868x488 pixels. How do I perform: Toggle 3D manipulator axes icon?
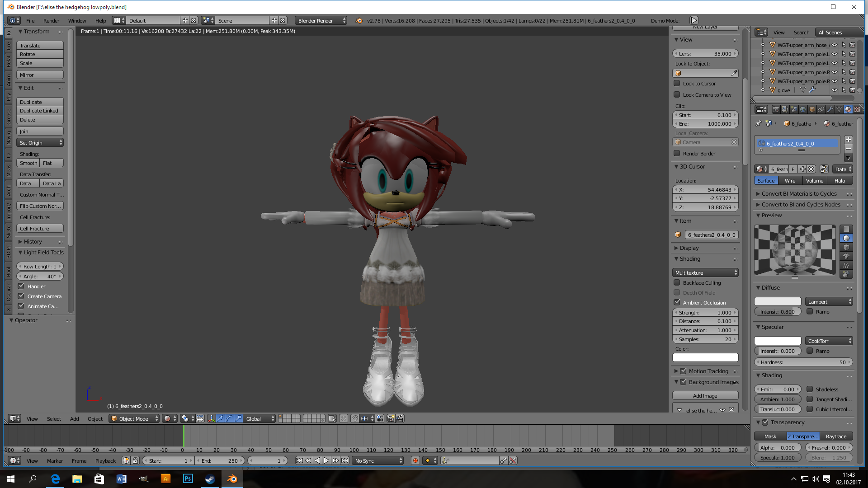[x=211, y=418]
